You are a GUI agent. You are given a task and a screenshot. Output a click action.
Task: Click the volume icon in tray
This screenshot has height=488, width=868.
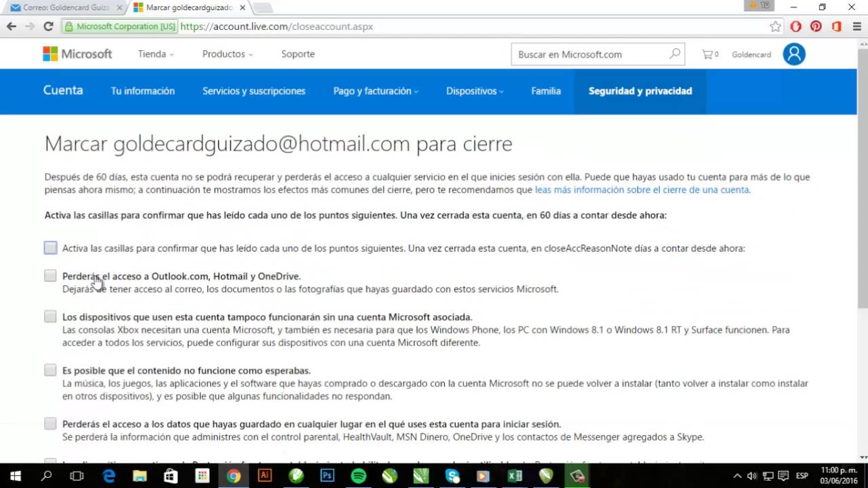(x=751, y=476)
